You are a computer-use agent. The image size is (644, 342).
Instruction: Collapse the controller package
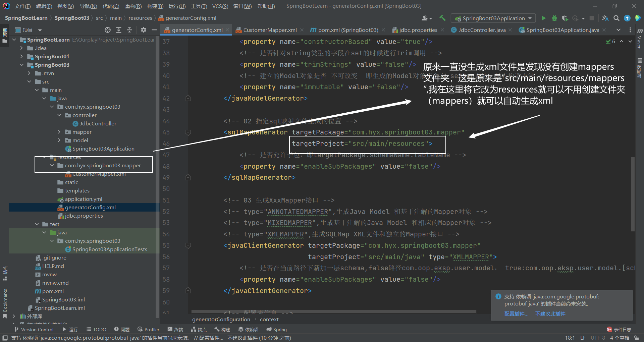click(59, 115)
